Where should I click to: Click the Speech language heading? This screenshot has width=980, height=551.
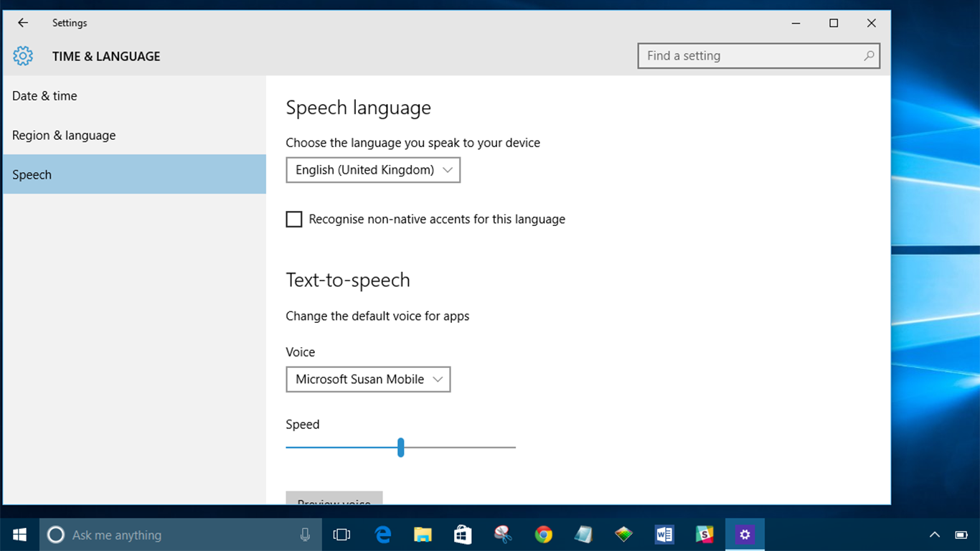click(x=358, y=108)
